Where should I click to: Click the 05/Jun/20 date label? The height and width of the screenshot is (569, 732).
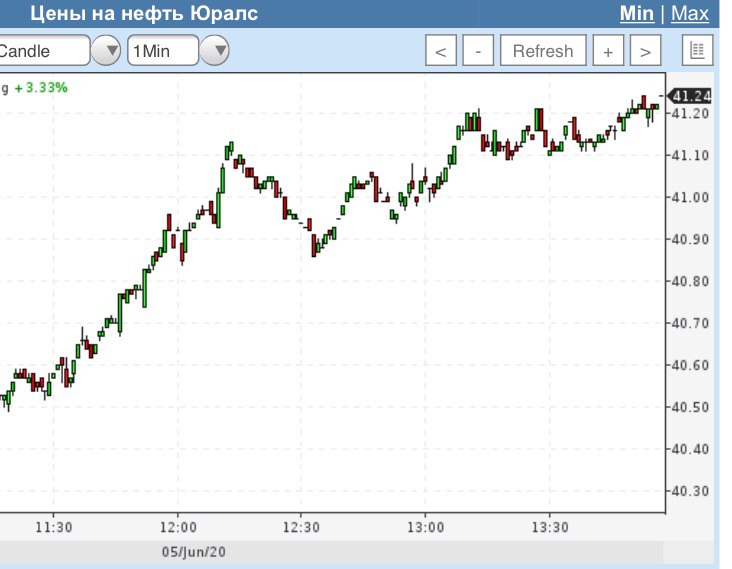point(194,552)
